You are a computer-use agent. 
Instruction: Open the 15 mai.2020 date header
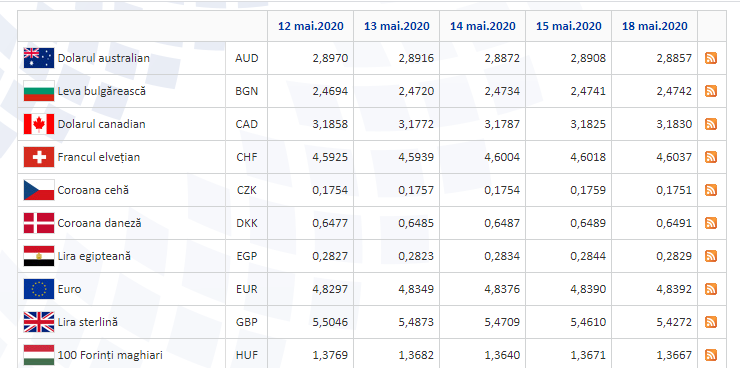(568, 26)
